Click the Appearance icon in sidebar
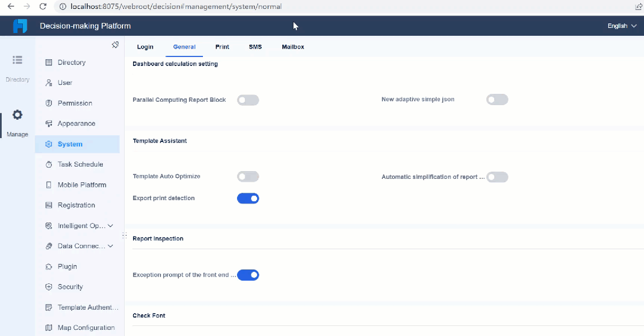644x336 pixels. (x=49, y=123)
